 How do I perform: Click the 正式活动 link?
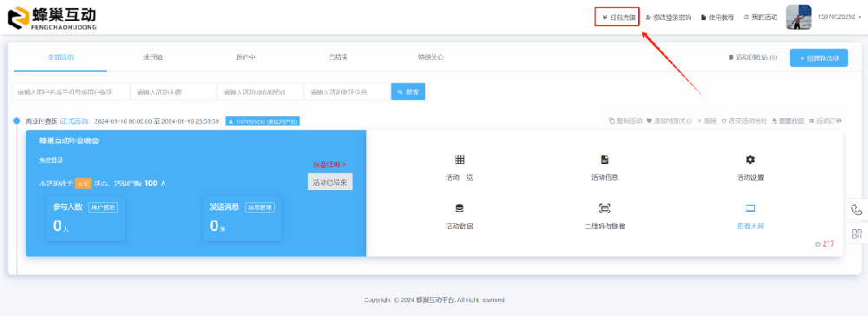tap(74, 122)
